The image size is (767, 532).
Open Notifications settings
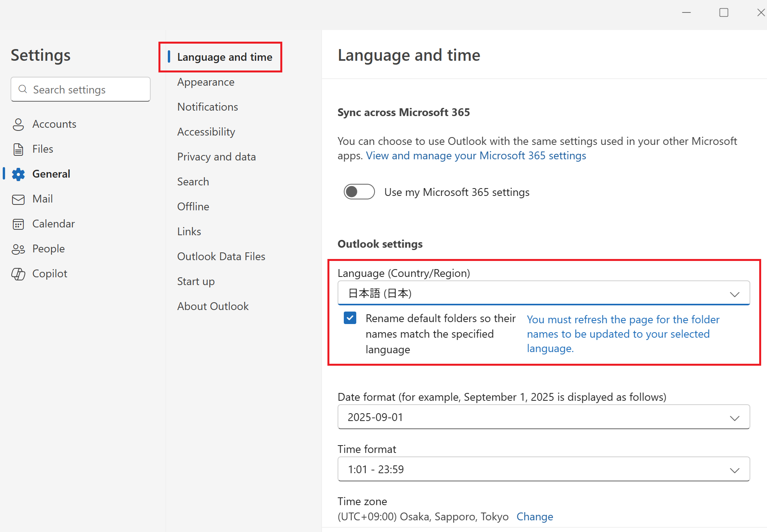point(208,107)
